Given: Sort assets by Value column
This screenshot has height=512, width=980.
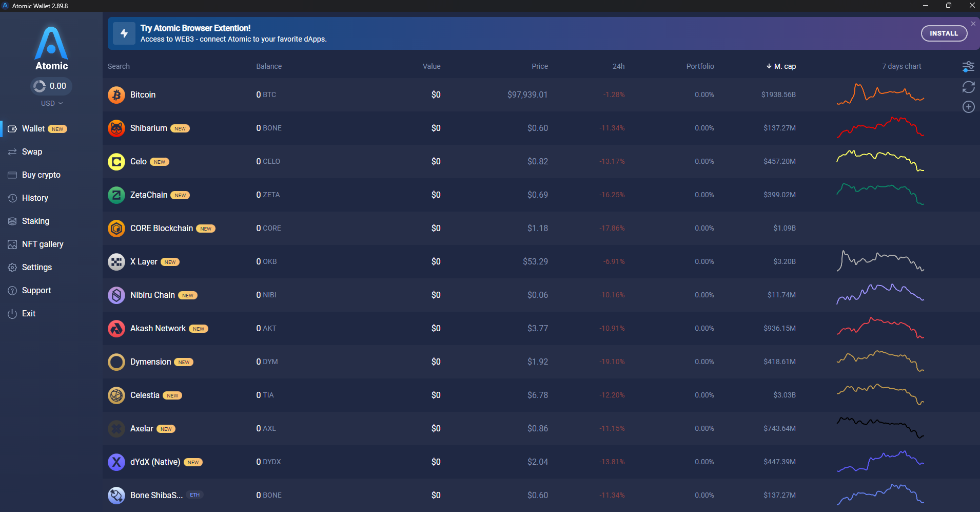Looking at the screenshot, I should (x=432, y=66).
